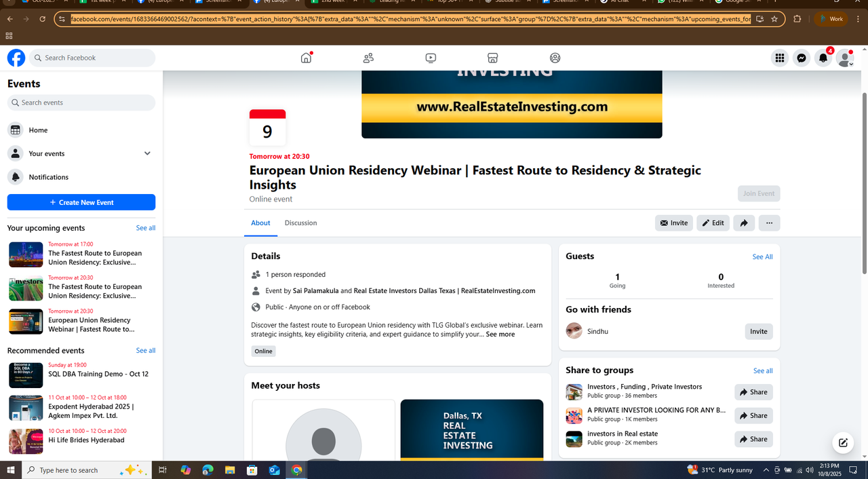This screenshot has height=479, width=868.
Task: Click Search events field
Action: (x=81, y=102)
